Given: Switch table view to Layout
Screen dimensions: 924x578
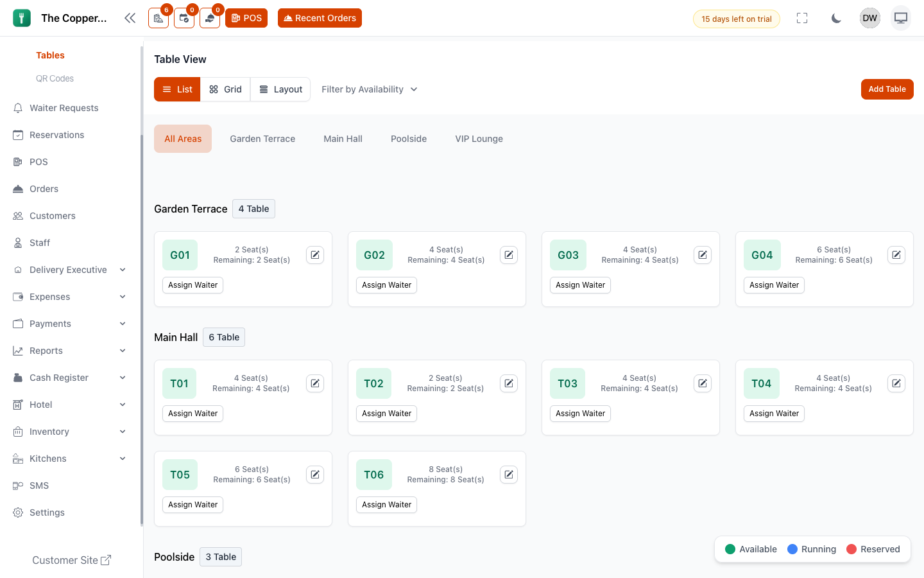Looking at the screenshot, I should click(280, 89).
